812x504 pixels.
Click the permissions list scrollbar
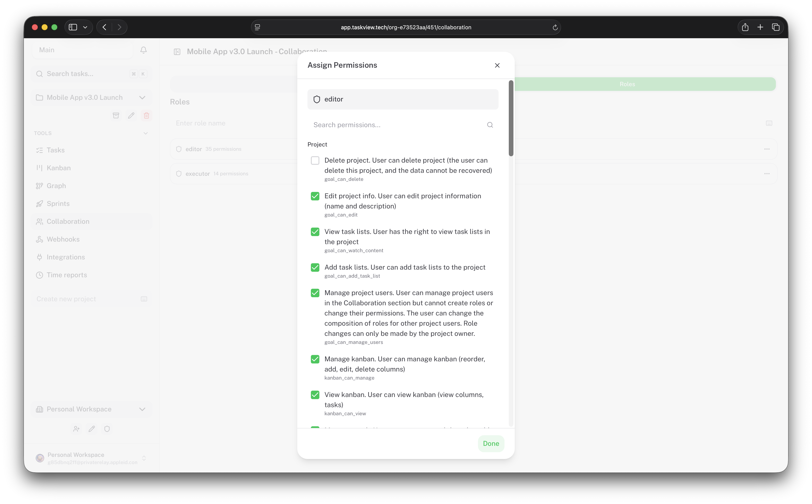(511, 118)
